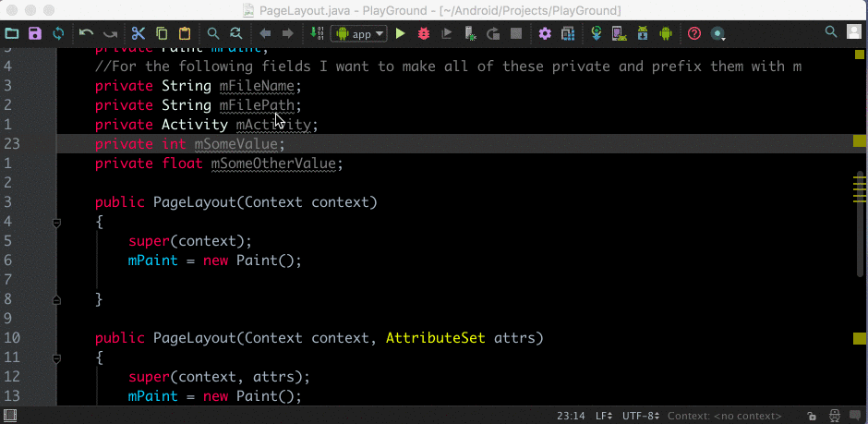The image size is (868, 424).
Task: Toggle read-only lock icon in status bar
Action: [x=811, y=416]
